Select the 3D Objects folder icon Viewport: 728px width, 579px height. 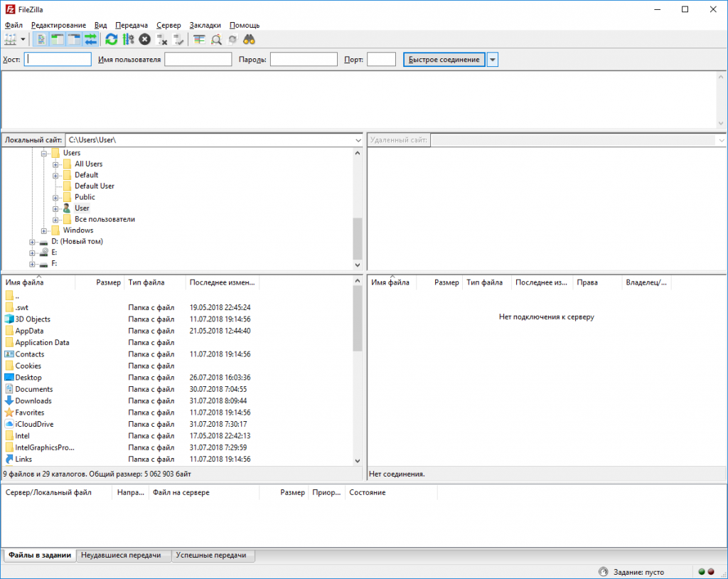tap(9, 319)
